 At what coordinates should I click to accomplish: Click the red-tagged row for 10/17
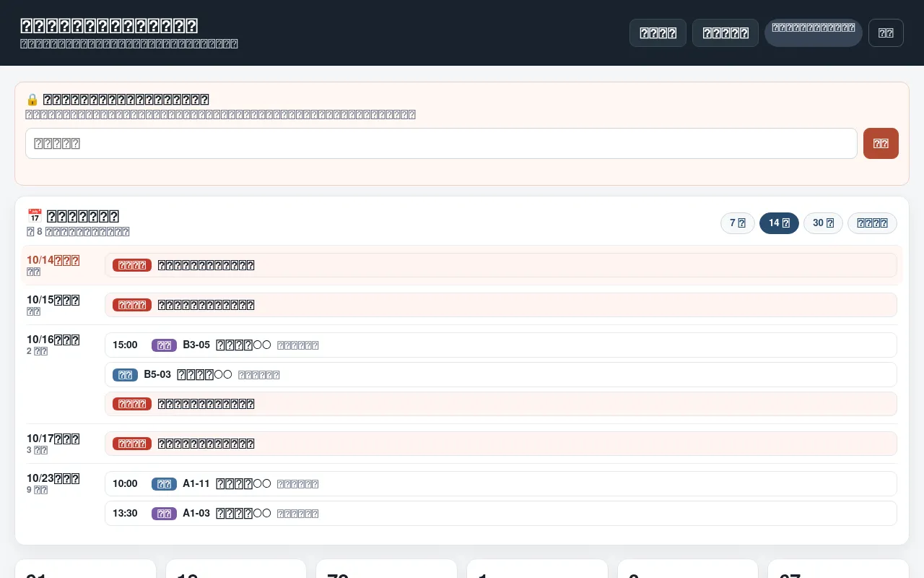501,444
